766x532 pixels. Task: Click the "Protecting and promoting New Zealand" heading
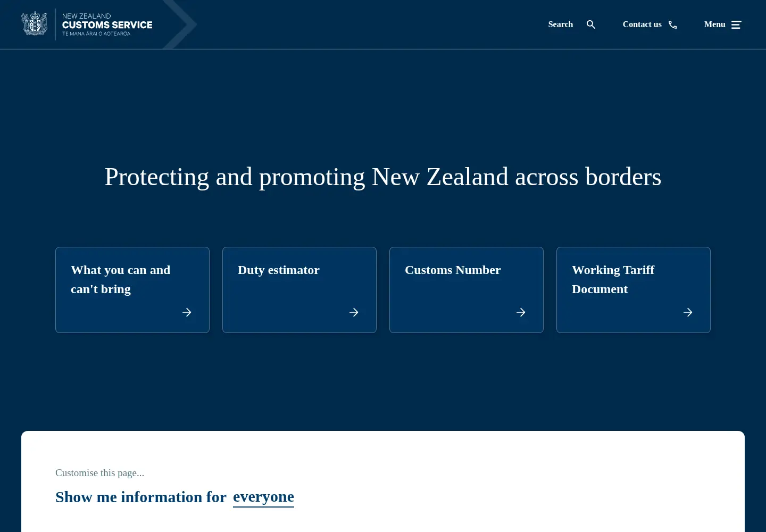tap(383, 177)
